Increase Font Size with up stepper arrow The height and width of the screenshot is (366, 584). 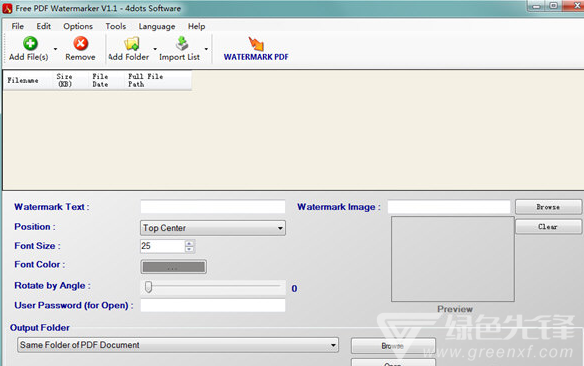coord(190,244)
